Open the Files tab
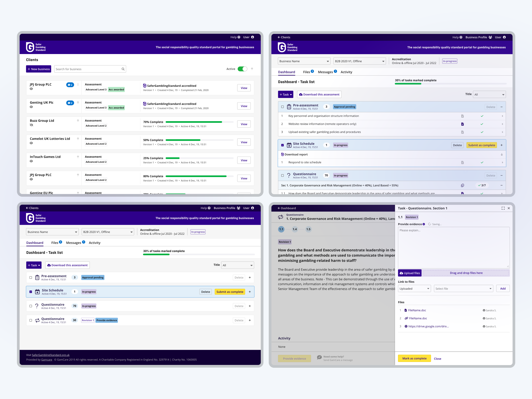 (306, 72)
